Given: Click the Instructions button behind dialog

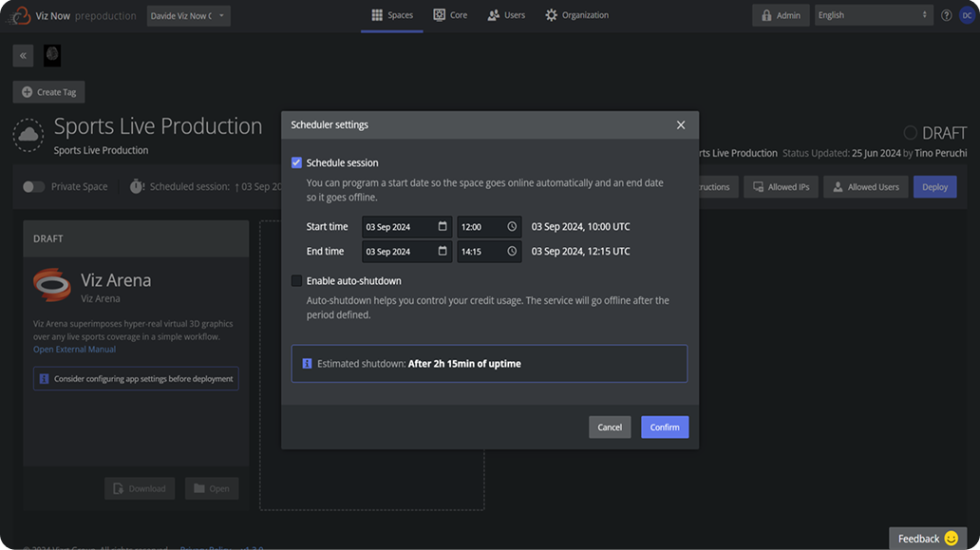Looking at the screenshot, I should (x=719, y=187).
